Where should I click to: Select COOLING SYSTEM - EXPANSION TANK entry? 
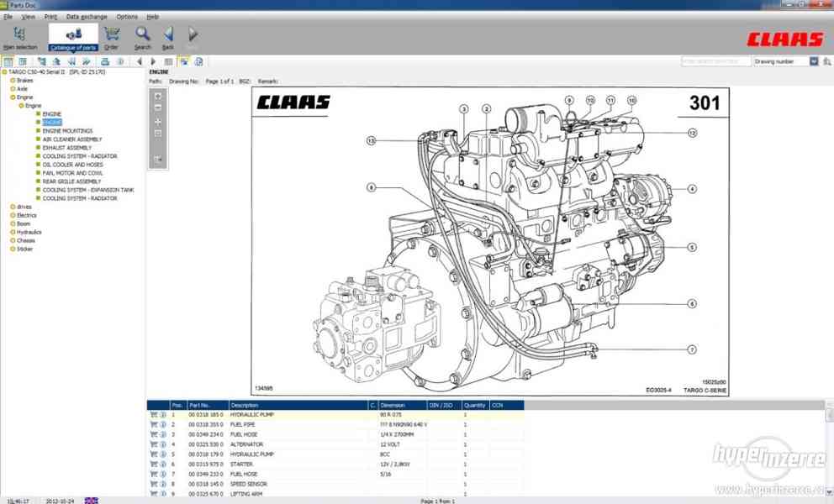coord(88,191)
